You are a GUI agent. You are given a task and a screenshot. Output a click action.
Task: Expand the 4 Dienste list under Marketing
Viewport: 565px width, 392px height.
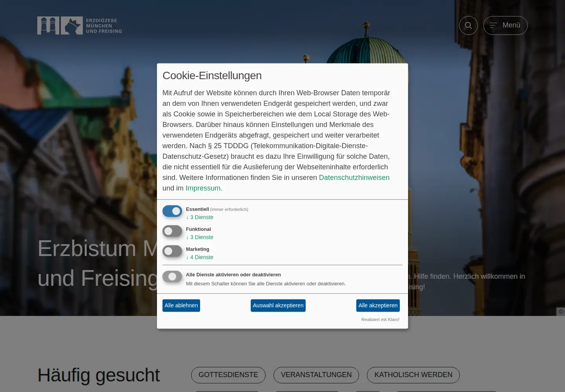point(200,257)
